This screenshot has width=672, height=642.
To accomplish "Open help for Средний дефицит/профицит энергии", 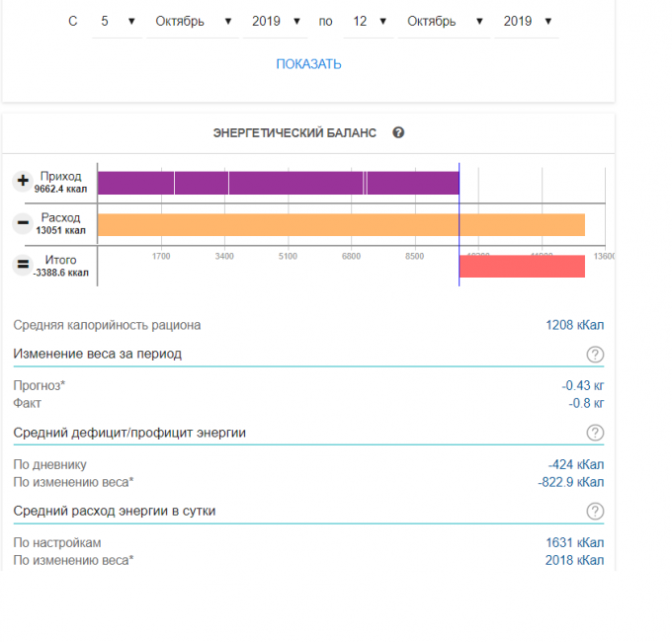I will pyautogui.click(x=594, y=433).
